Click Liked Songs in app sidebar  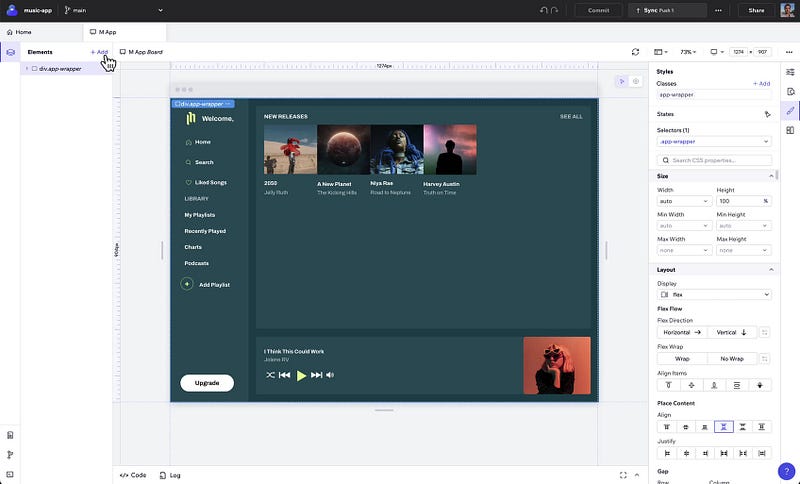click(x=206, y=182)
